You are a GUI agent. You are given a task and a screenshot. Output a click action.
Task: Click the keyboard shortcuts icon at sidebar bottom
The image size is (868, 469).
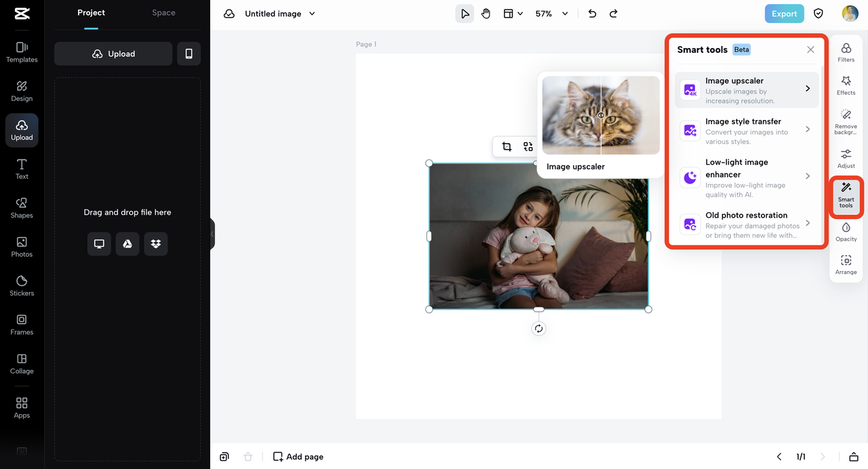(22, 451)
